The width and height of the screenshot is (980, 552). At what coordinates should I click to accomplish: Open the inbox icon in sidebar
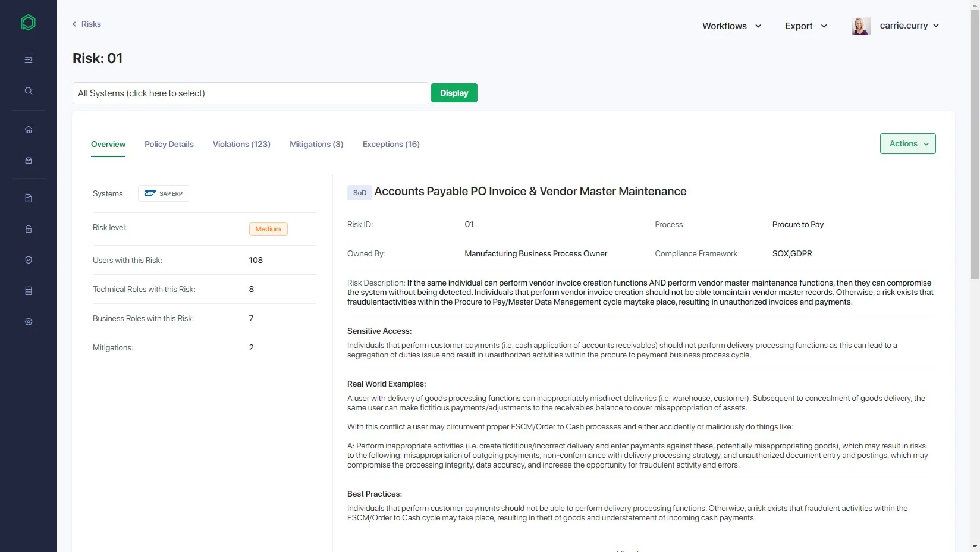[x=28, y=161]
